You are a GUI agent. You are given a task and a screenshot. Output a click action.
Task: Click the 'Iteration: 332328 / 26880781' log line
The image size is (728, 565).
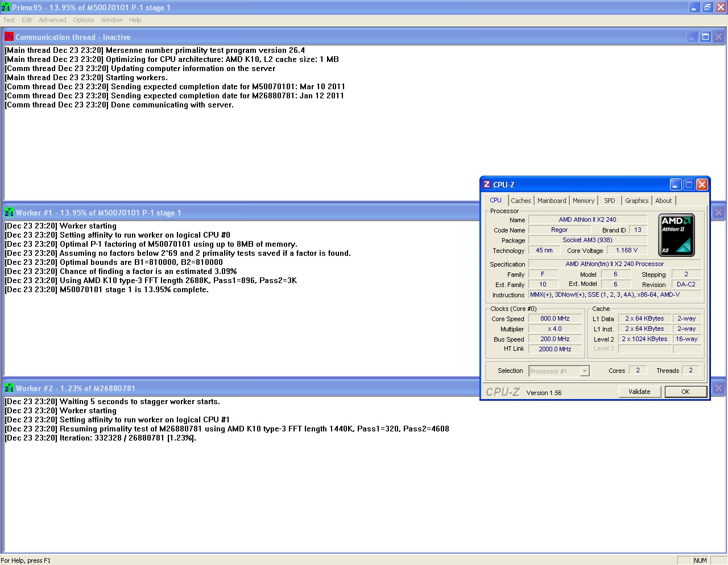tap(101, 438)
